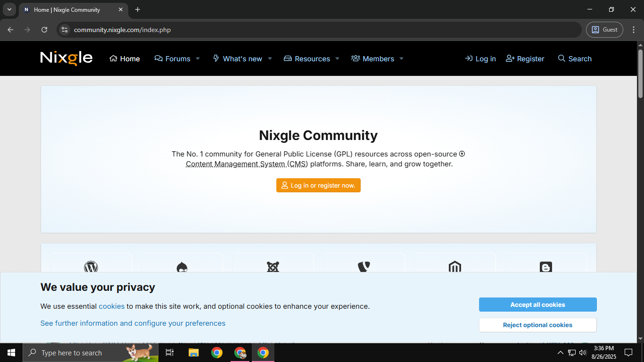Click the 'Nixgle Community' heading
Screen dimensions: 644x362
(318, 135)
